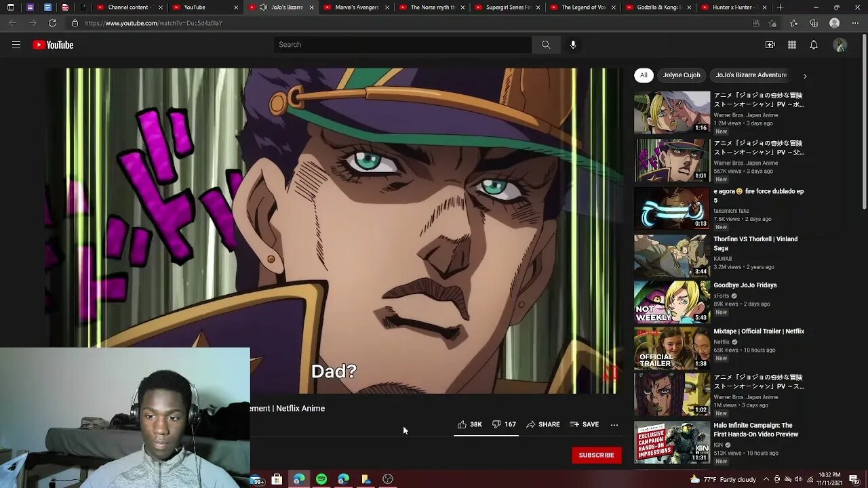The width and height of the screenshot is (868, 488).
Task: Open OBS Studio from the taskbar
Action: click(x=388, y=479)
